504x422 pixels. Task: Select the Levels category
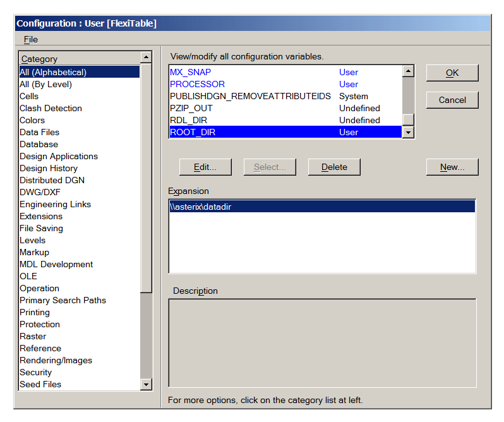click(x=80, y=240)
